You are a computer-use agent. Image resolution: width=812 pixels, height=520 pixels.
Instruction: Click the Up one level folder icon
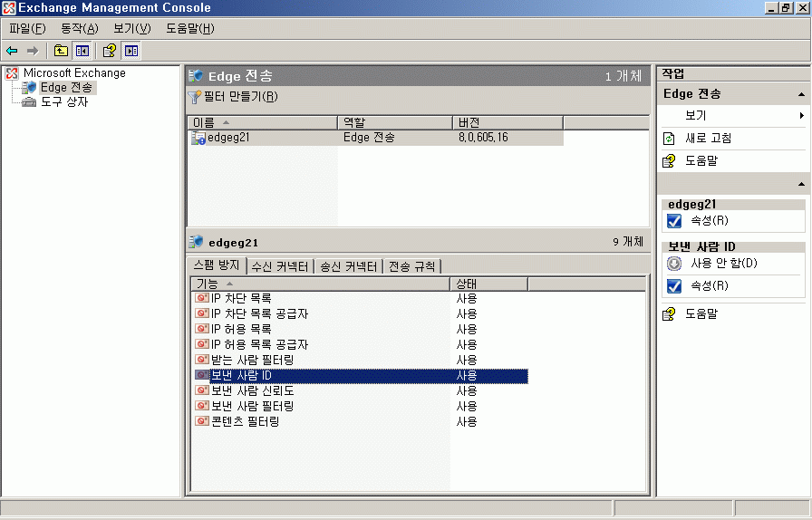click(x=61, y=51)
